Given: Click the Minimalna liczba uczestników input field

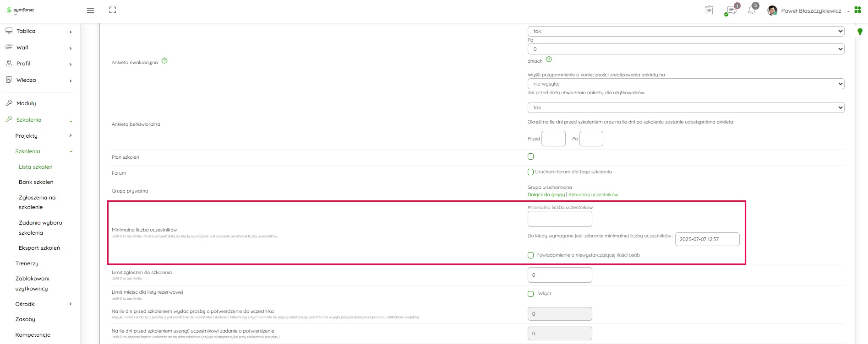Looking at the screenshot, I should click(x=559, y=219).
